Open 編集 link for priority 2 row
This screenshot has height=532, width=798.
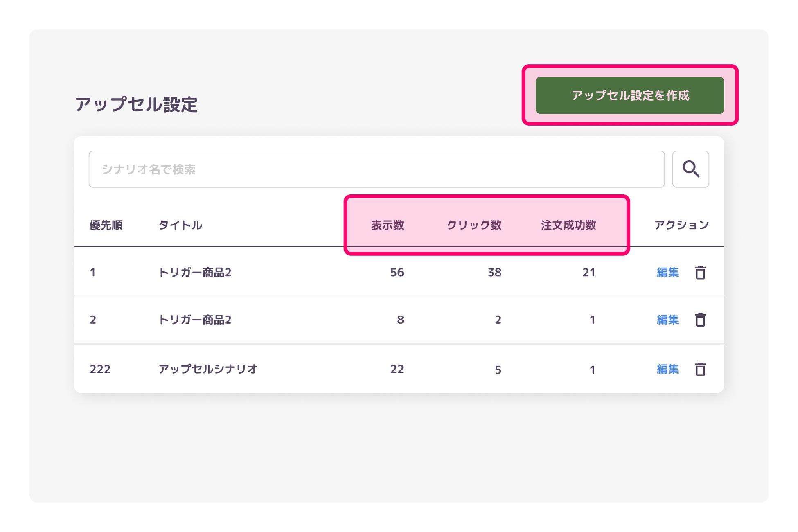pos(667,320)
